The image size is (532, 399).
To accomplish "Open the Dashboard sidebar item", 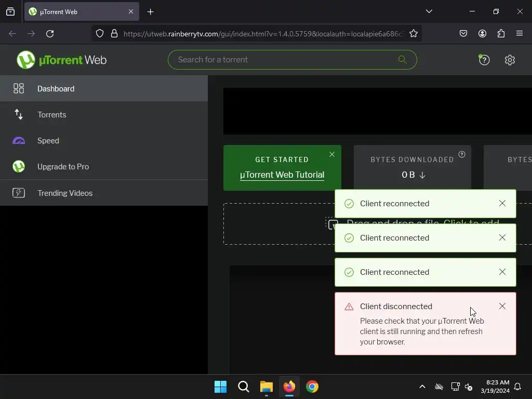I will click(104, 88).
